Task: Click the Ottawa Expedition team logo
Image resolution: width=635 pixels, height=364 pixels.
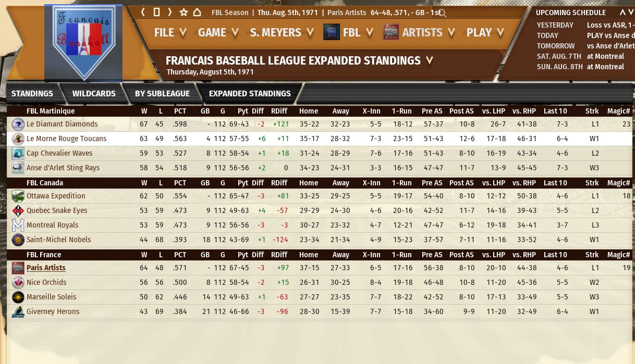Action: [18, 196]
